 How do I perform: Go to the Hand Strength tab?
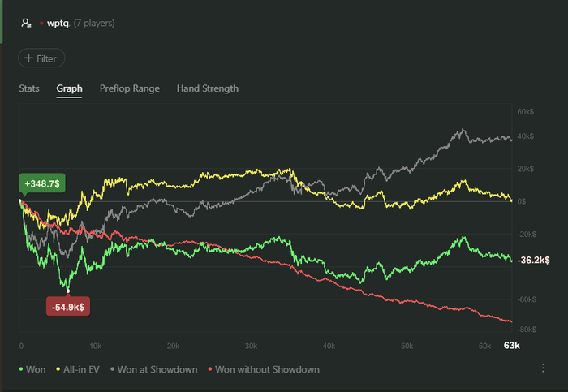coord(208,88)
